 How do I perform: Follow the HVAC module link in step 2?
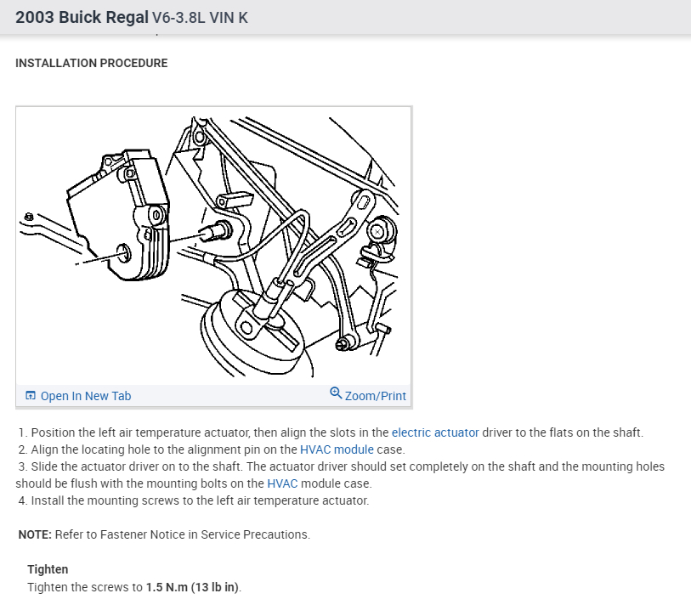tap(337, 449)
